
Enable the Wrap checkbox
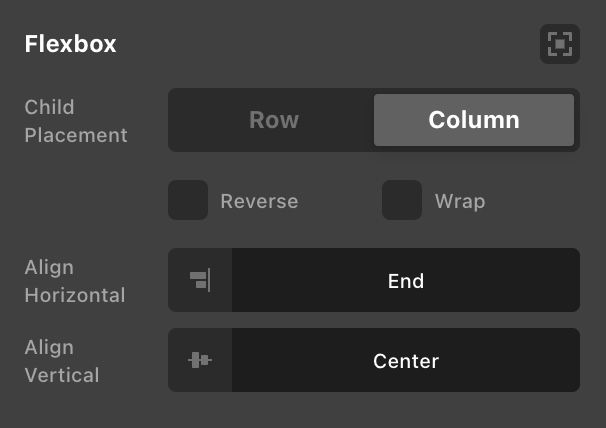click(x=402, y=200)
